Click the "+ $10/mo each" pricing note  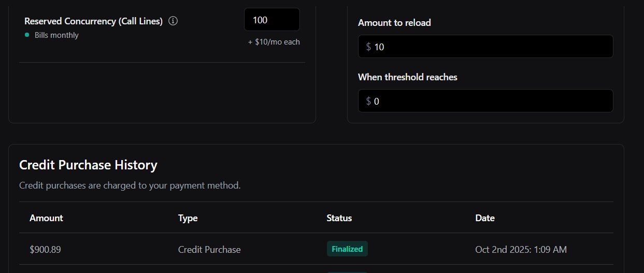(274, 42)
